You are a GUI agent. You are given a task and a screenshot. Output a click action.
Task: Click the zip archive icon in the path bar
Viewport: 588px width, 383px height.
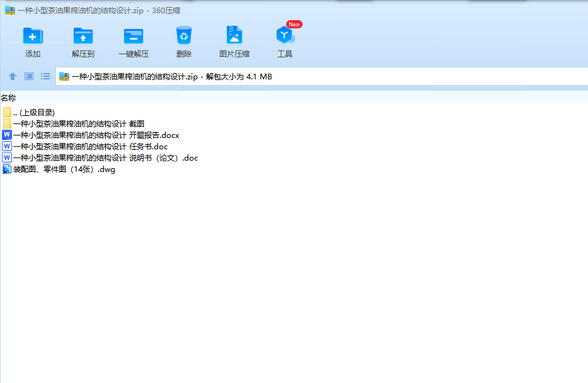click(x=64, y=76)
